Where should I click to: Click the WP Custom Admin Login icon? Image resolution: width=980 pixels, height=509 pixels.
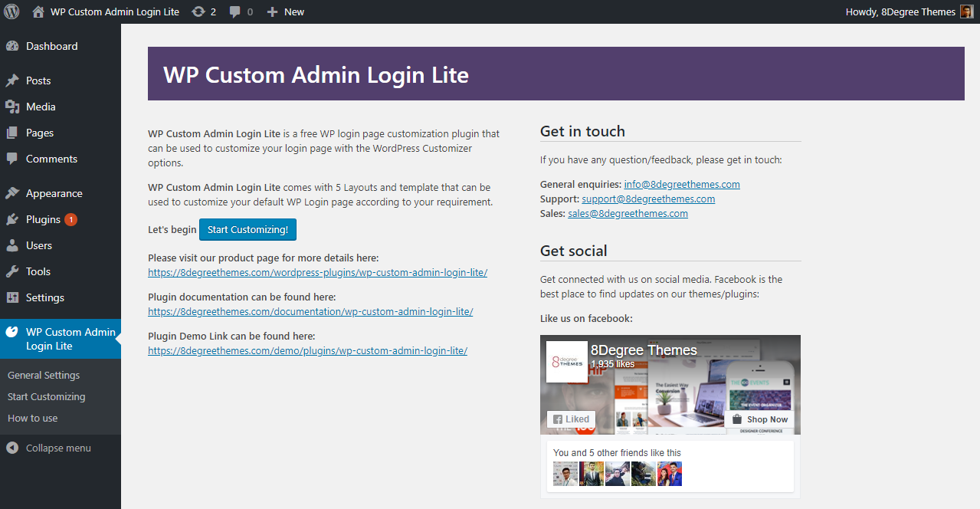(12, 332)
